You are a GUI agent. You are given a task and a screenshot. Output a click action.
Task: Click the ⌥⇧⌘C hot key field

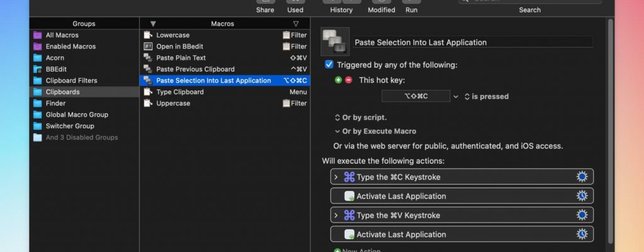(415, 96)
